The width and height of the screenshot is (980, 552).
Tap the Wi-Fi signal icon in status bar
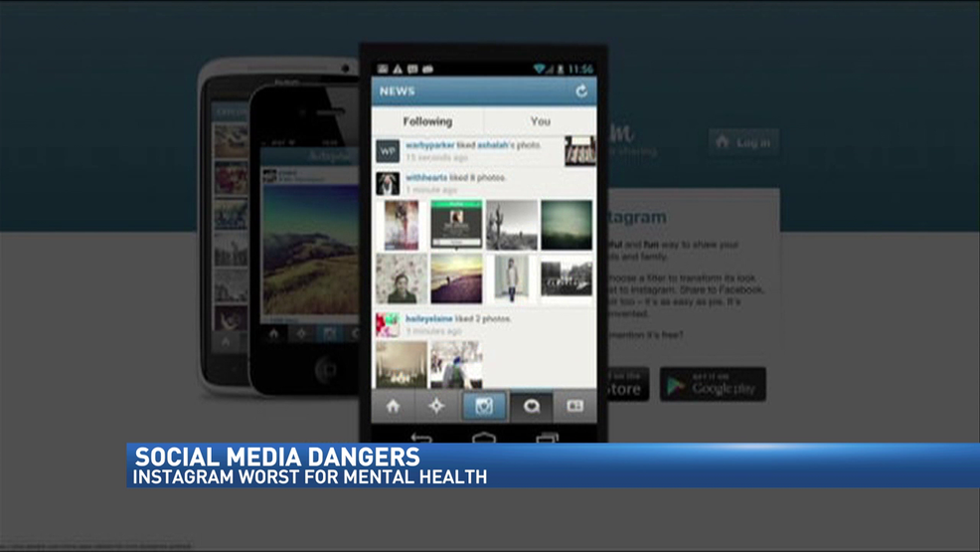click(x=539, y=69)
